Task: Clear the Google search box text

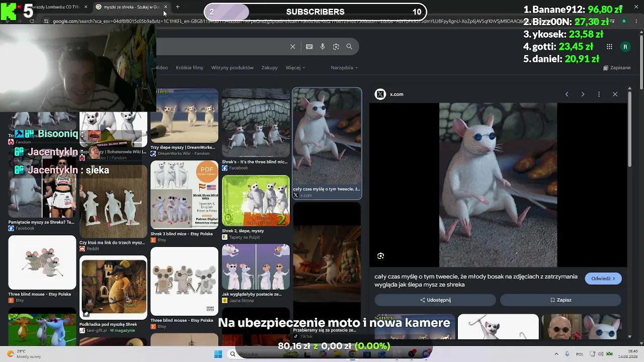Action: coord(293,47)
